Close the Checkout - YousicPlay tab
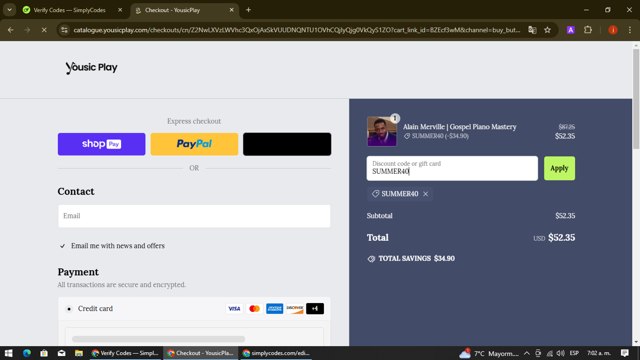 click(231, 10)
